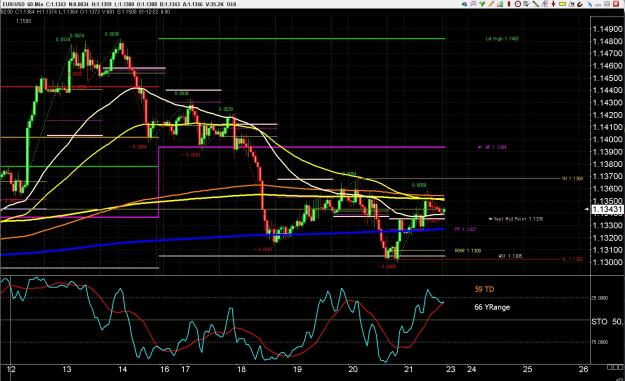Click date 18 on the time axis

point(241,369)
